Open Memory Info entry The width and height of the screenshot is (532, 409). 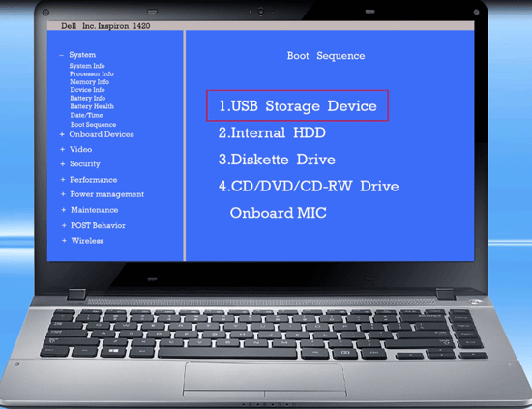tap(90, 82)
